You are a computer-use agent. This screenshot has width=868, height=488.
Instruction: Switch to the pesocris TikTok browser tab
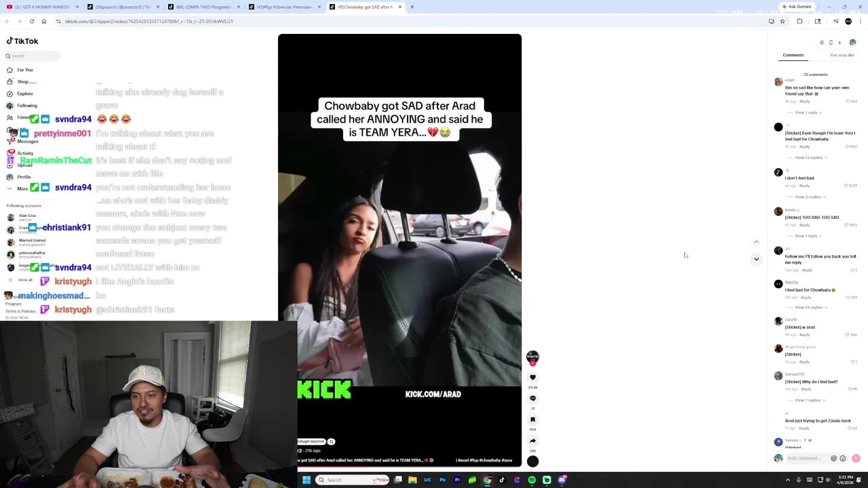click(x=122, y=7)
